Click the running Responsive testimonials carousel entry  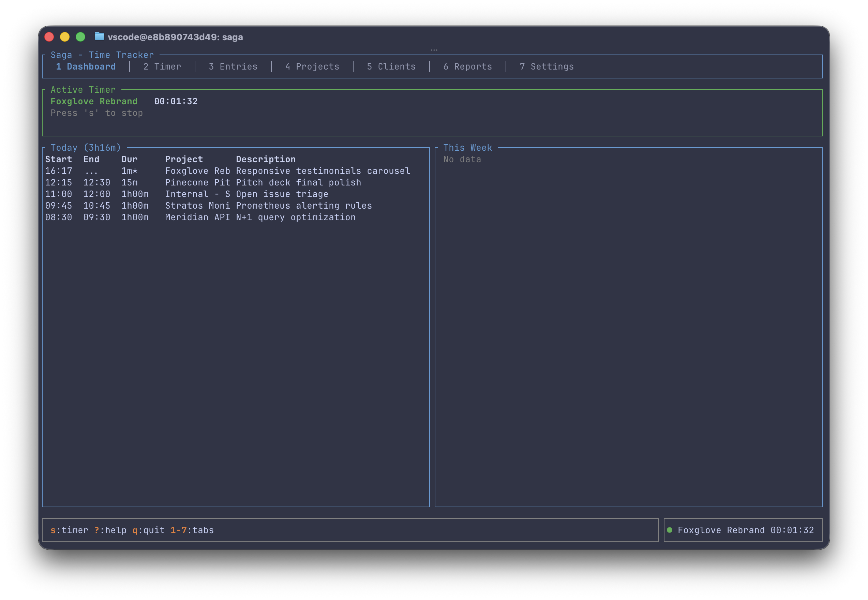click(x=323, y=171)
